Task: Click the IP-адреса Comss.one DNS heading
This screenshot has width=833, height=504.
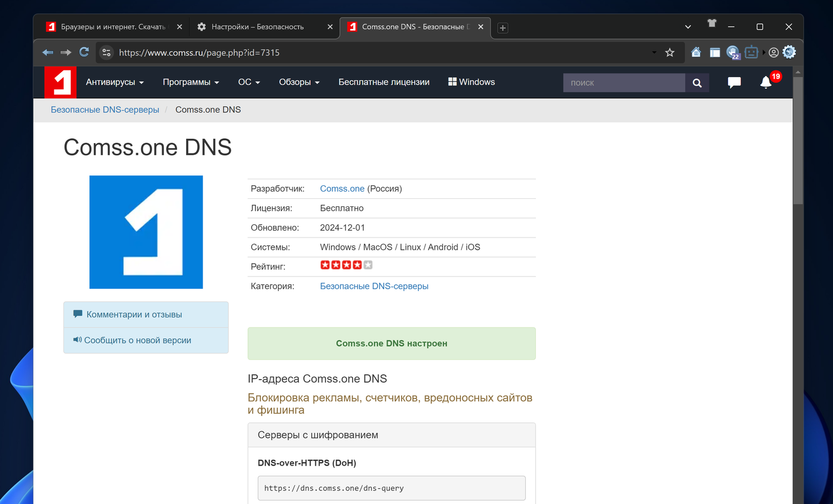Action: click(x=317, y=379)
